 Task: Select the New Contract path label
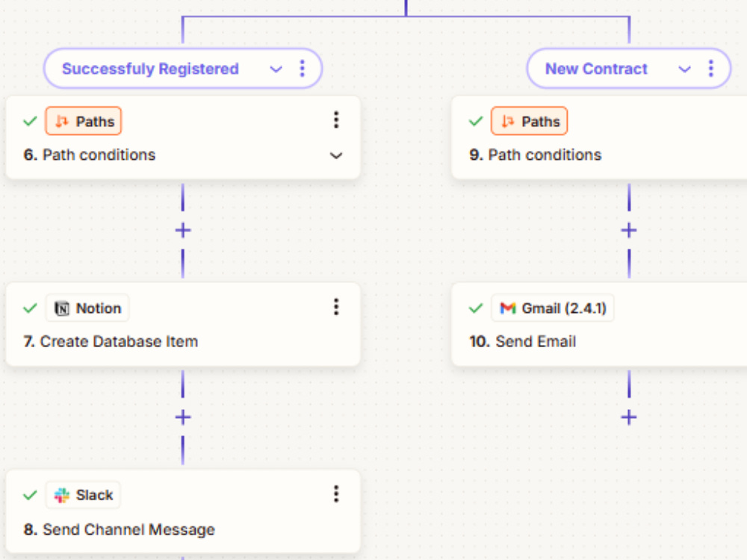596,69
